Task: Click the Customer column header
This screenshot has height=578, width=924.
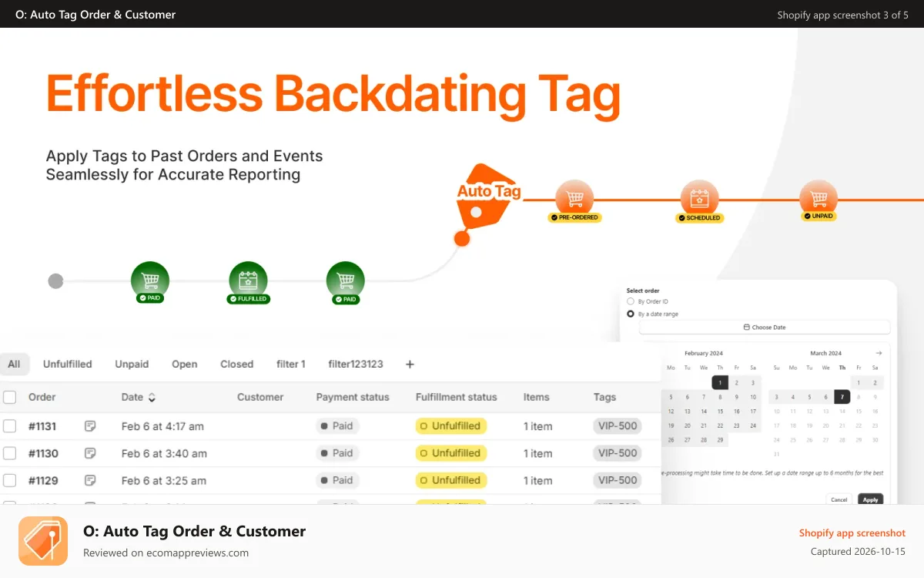Action: pos(260,398)
